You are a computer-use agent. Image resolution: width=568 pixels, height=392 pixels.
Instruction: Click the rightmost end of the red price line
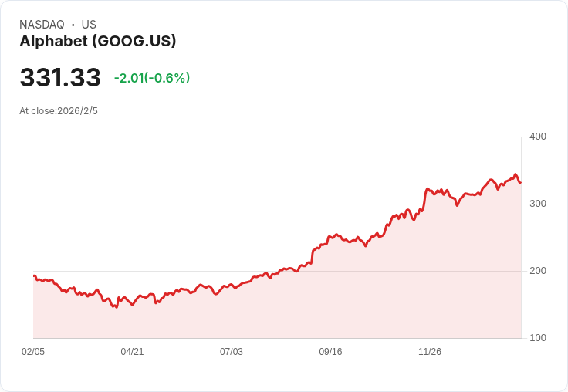click(x=520, y=183)
